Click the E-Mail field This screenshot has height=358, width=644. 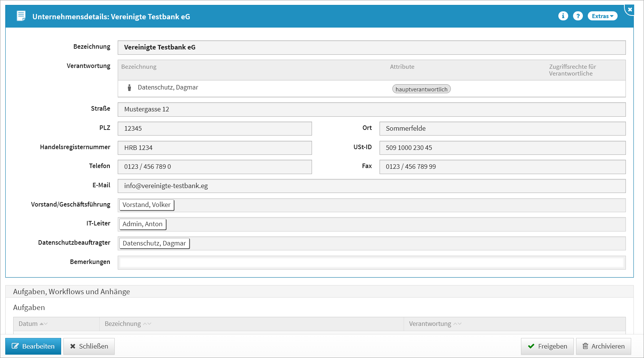point(371,186)
